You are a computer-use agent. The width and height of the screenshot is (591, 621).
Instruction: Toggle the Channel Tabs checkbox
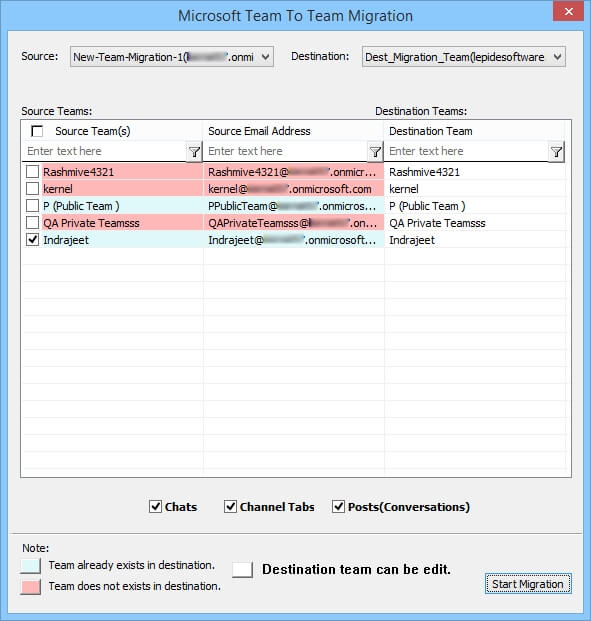coord(230,507)
